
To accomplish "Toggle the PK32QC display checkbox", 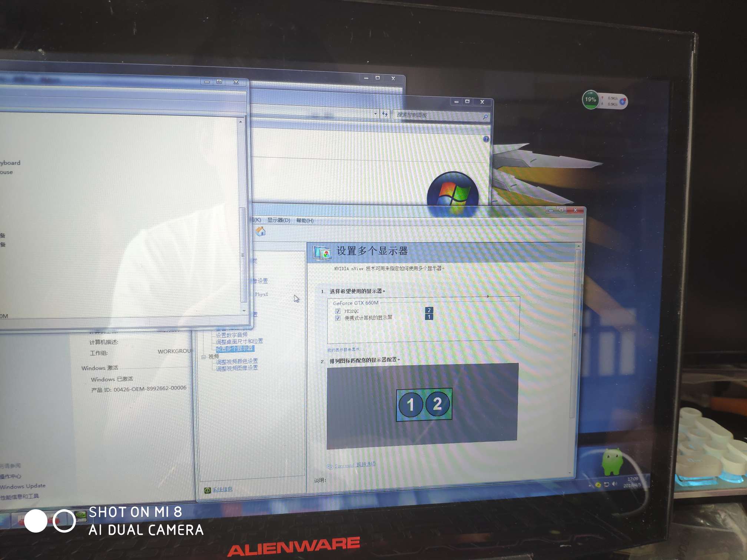I will (x=338, y=311).
